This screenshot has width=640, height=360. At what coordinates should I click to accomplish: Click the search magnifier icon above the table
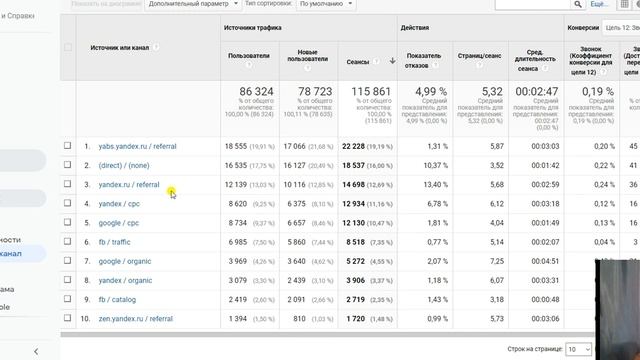[578, 4]
